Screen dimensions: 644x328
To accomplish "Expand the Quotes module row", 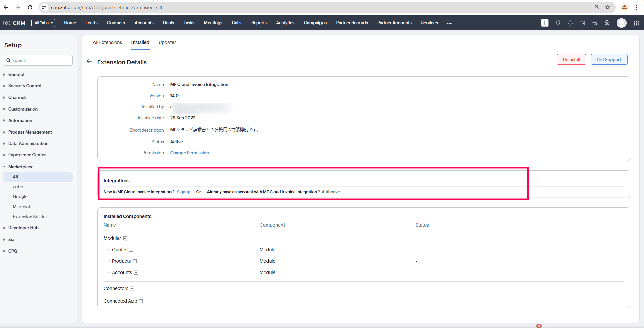I will 131,250.
